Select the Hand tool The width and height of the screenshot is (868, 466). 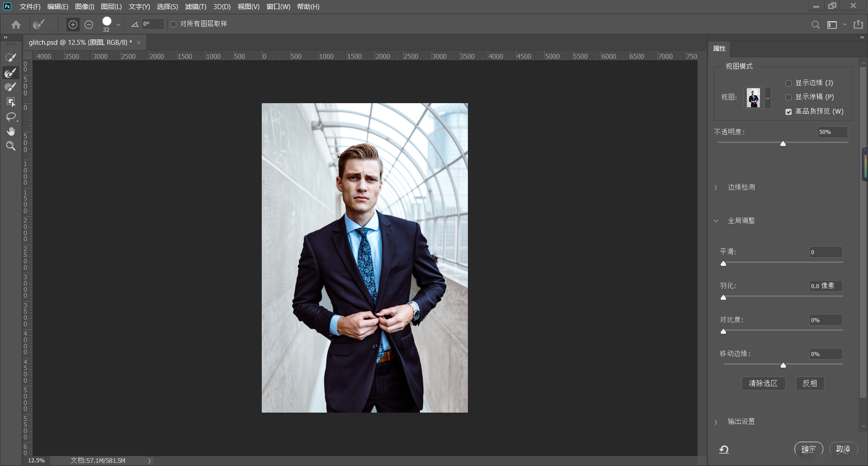point(11,131)
